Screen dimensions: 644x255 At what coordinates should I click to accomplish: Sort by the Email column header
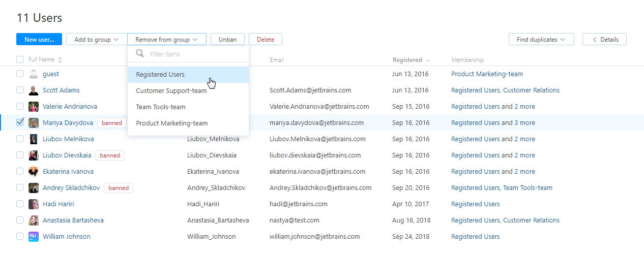(x=277, y=60)
